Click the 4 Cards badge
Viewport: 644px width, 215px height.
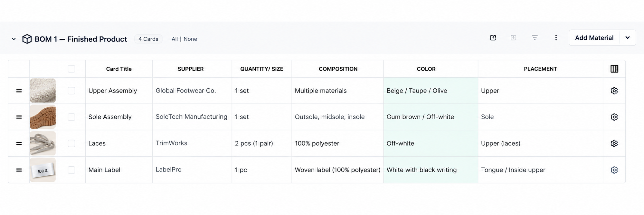click(x=148, y=39)
